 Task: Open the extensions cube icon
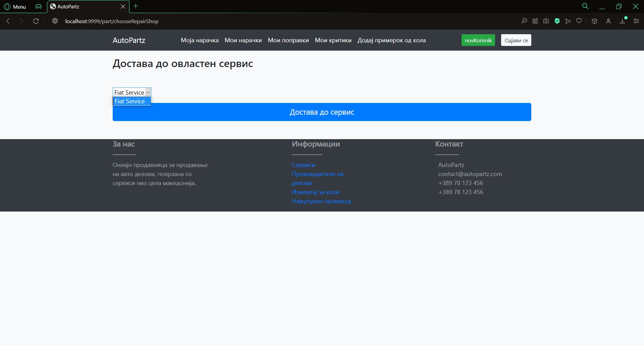[594, 21]
